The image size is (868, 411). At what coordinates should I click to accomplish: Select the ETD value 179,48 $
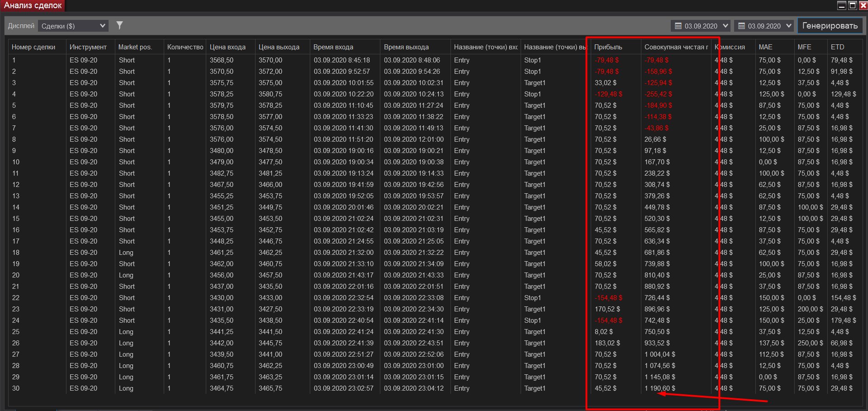[x=844, y=320]
